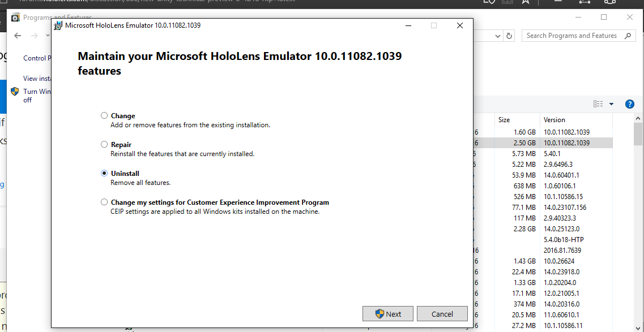644x332 pixels.
Task: Open the View installed updates link
Action: [37, 78]
